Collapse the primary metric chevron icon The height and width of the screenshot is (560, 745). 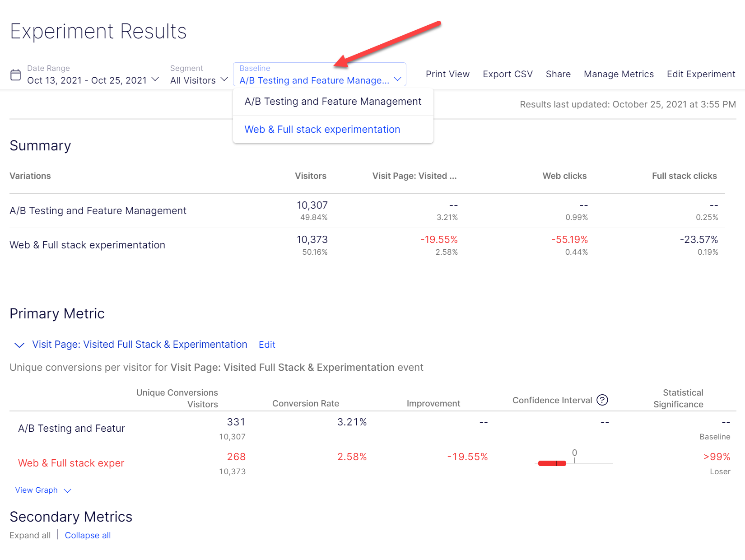coord(19,345)
